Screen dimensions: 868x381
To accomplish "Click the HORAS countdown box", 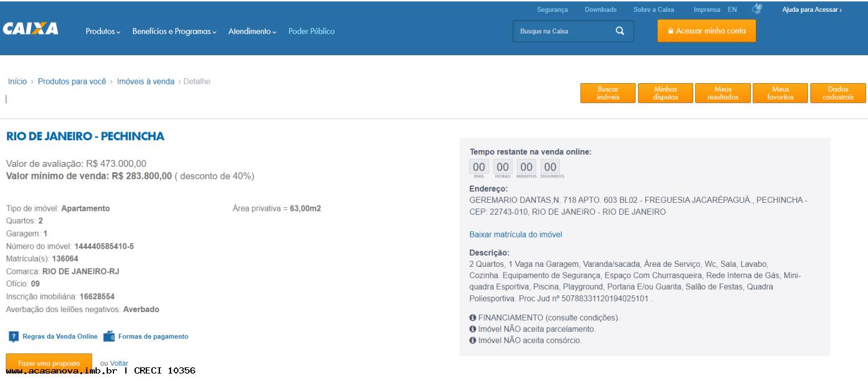I will pyautogui.click(x=503, y=168).
